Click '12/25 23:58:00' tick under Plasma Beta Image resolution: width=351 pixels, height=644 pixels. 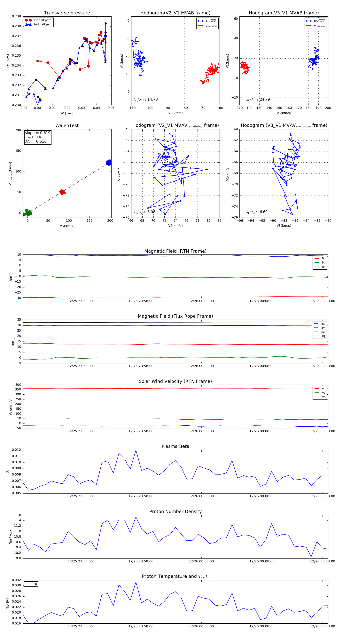[x=141, y=496]
